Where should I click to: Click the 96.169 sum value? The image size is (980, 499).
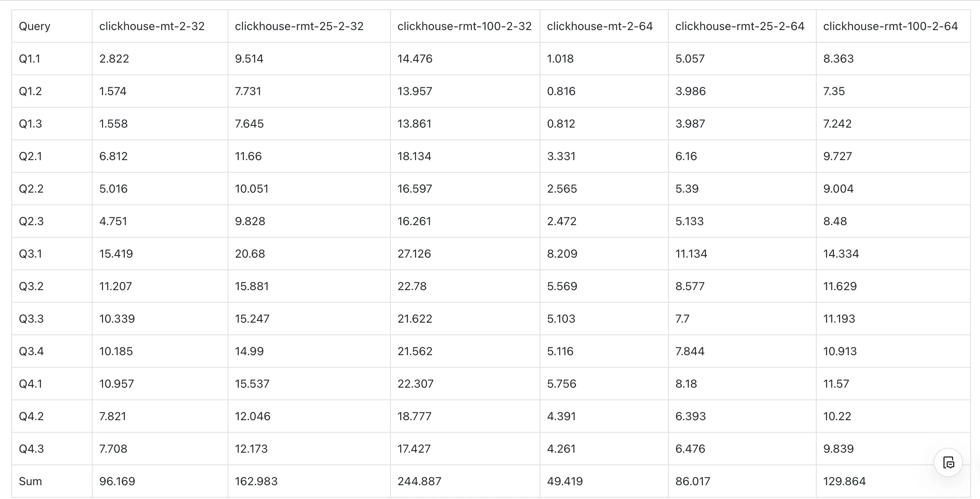(117, 481)
